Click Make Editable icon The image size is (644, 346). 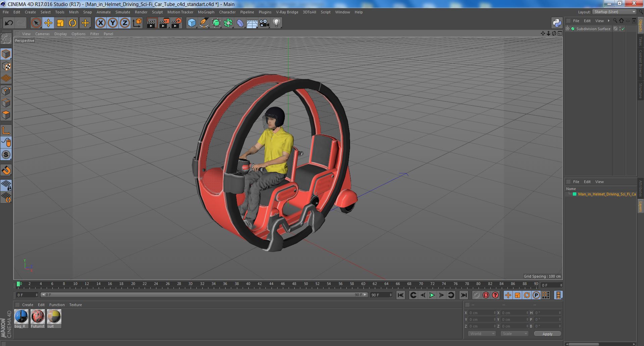6,39
